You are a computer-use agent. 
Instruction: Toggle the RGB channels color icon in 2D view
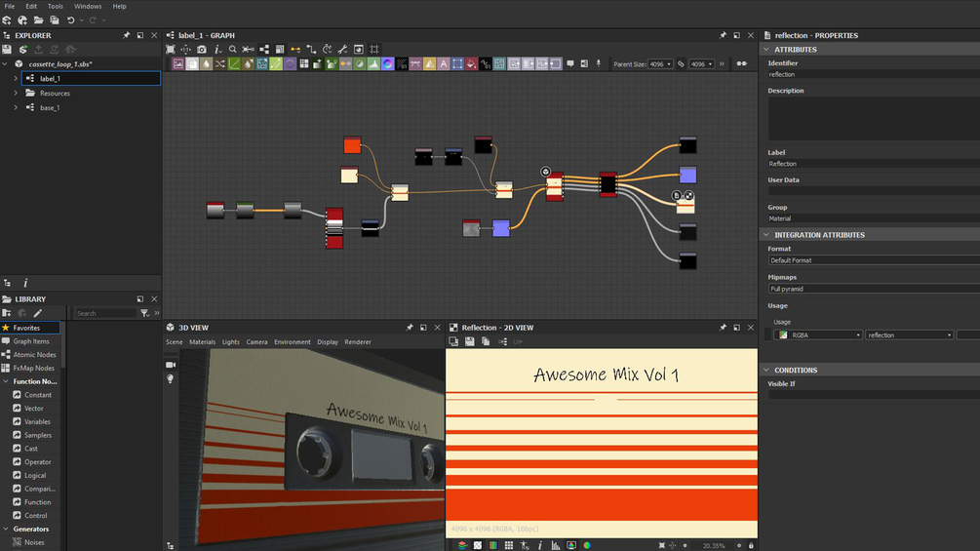(493, 545)
